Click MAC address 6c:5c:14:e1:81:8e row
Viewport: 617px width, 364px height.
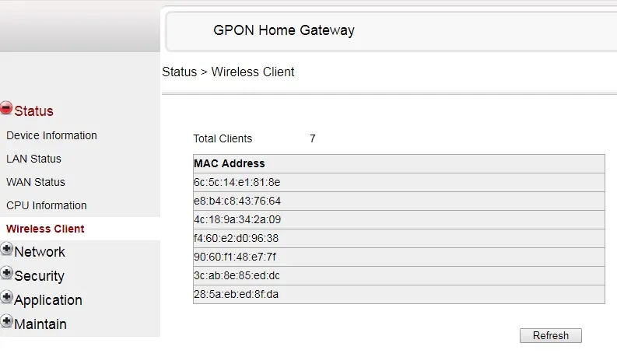(x=237, y=182)
